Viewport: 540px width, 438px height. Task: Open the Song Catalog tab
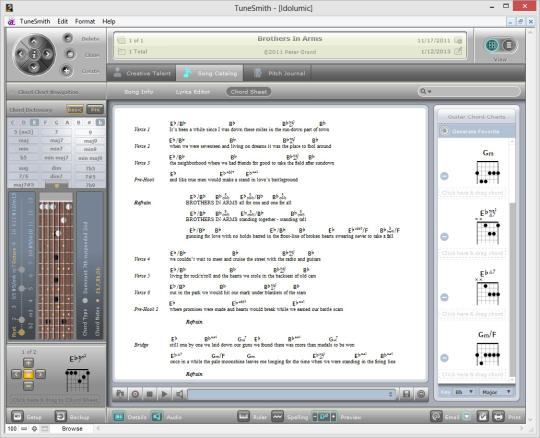point(210,73)
